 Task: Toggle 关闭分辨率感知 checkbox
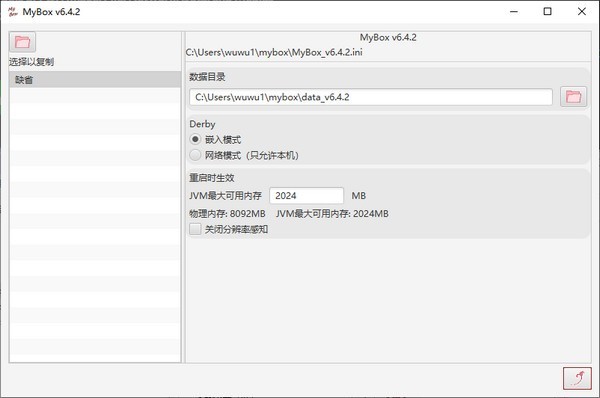(195, 229)
